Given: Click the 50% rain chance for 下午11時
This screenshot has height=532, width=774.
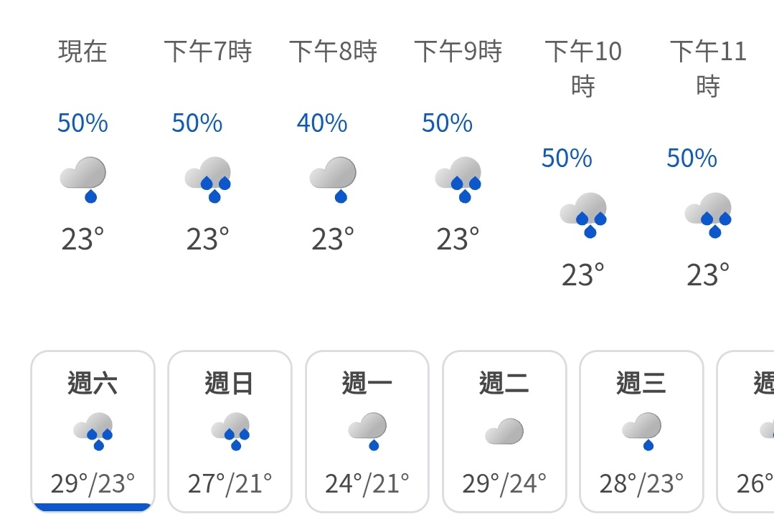Looking at the screenshot, I should pos(692,158).
